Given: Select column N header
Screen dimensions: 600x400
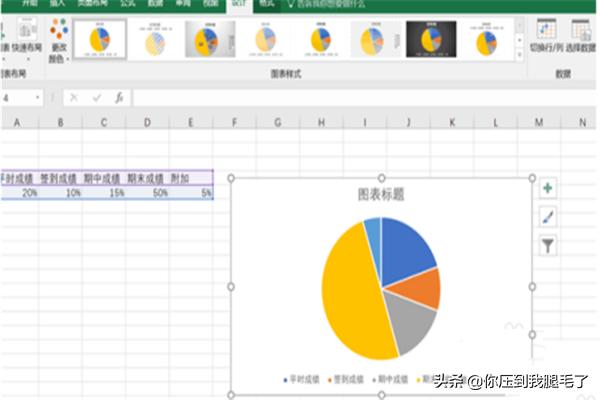Looking at the screenshot, I should (x=580, y=122).
